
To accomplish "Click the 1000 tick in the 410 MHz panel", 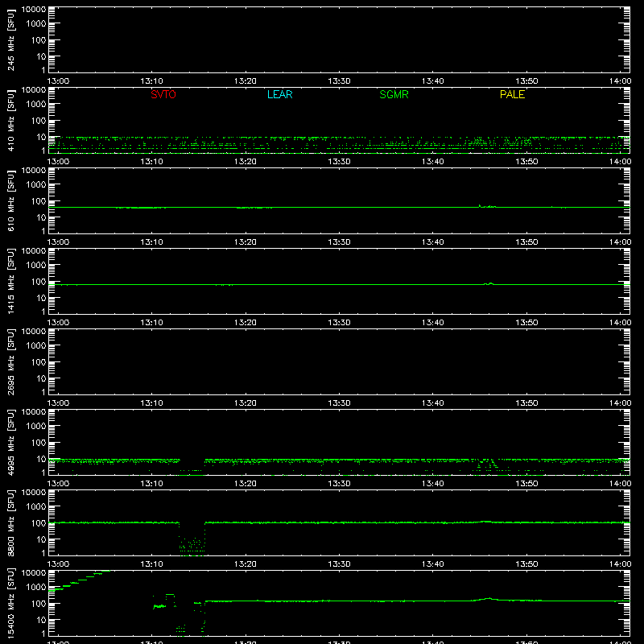I will [x=36, y=105].
